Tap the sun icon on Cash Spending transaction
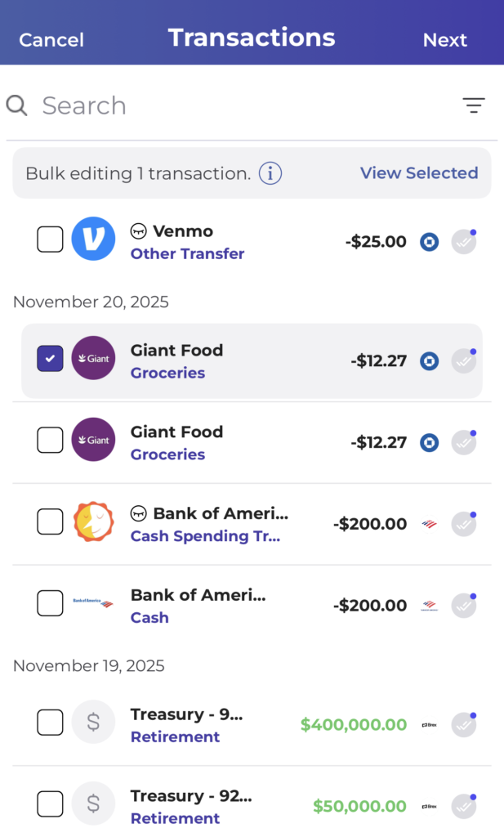The width and height of the screenshot is (504, 837). click(93, 521)
